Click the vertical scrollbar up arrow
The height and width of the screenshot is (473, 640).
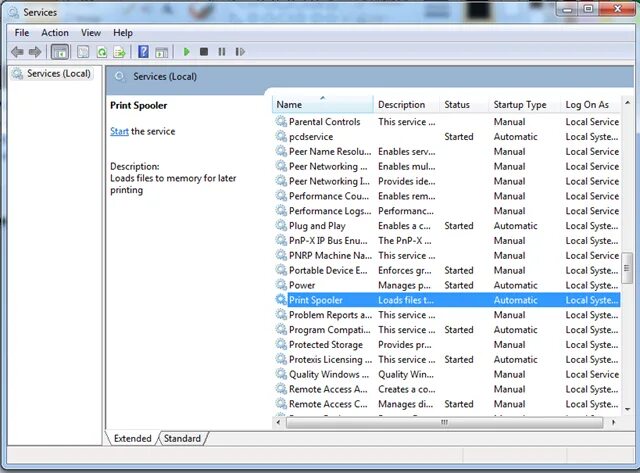(627, 102)
